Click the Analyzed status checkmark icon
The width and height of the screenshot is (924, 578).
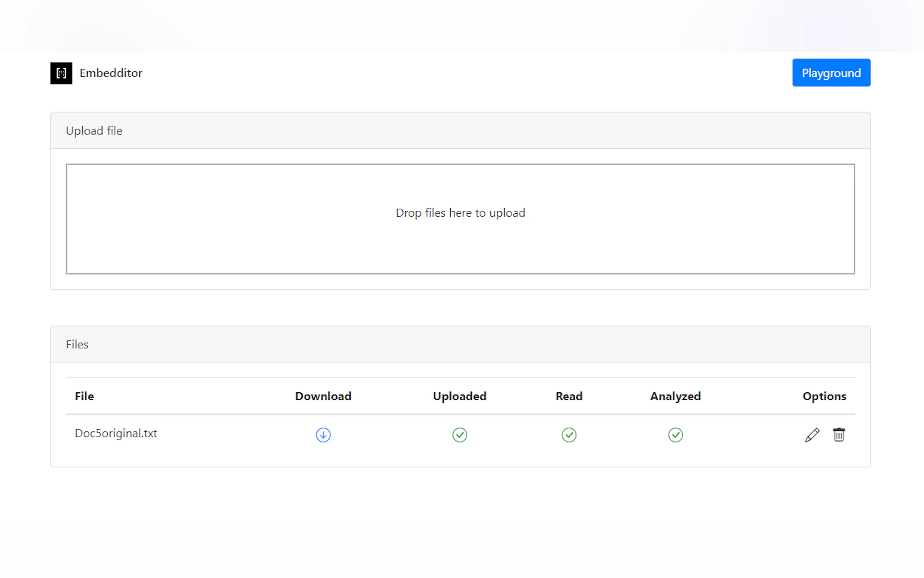click(x=675, y=435)
